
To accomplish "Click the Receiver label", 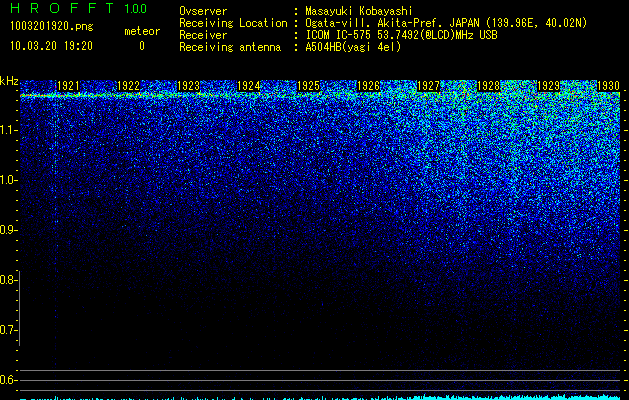I will (x=203, y=35).
